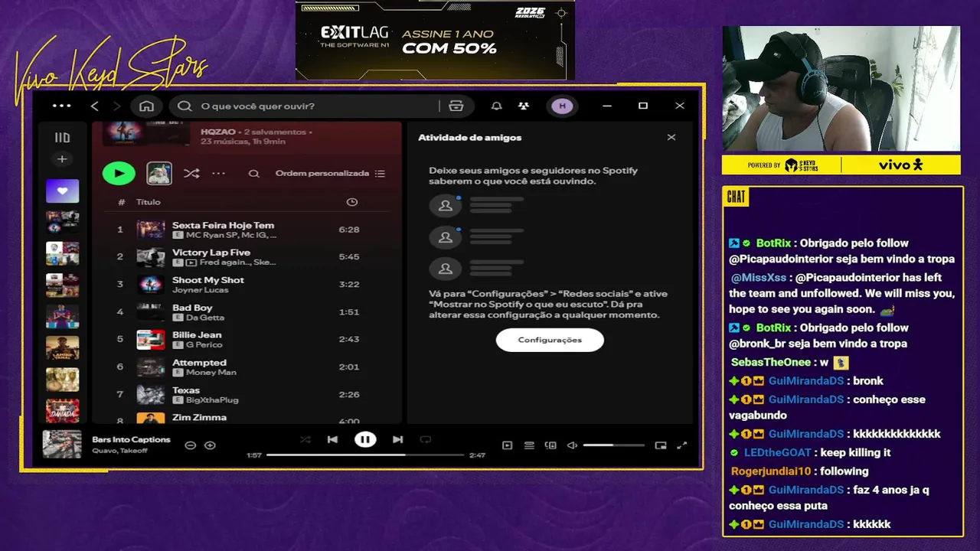Open chat username 'Rogerjundiai10'

772,471
